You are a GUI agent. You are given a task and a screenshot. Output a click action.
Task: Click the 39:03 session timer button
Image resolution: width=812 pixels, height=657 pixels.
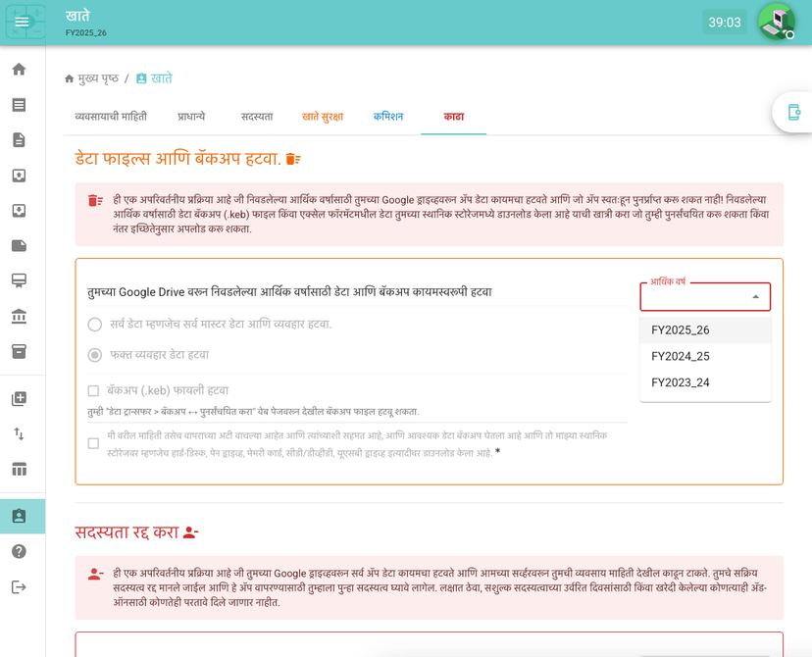click(725, 23)
